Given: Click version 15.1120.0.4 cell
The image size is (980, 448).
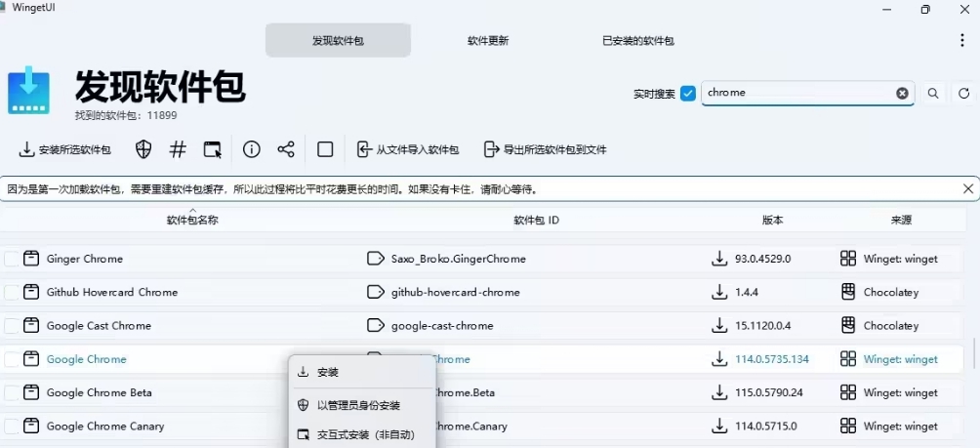Looking at the screenshot, I should [x=765, y=326].
